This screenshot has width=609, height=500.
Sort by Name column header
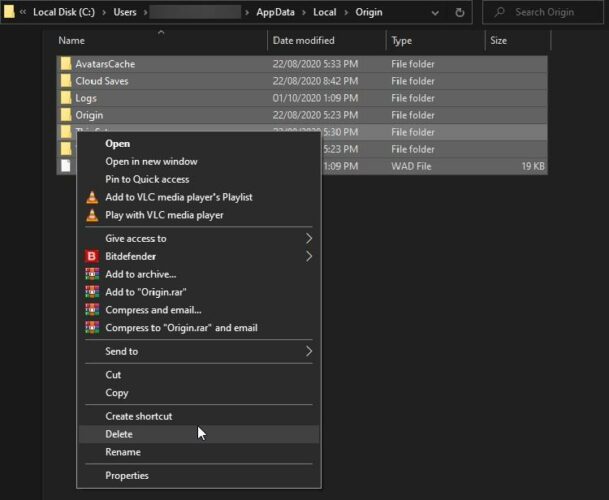tap(71, 41)
